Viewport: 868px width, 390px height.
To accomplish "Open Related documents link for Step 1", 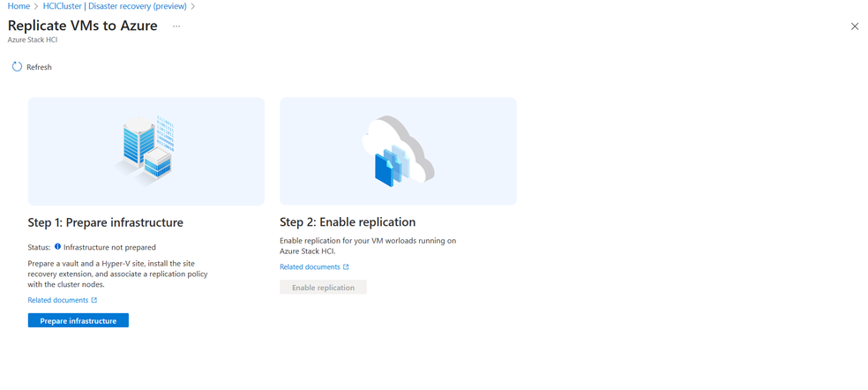I will [x=58, y=300].
